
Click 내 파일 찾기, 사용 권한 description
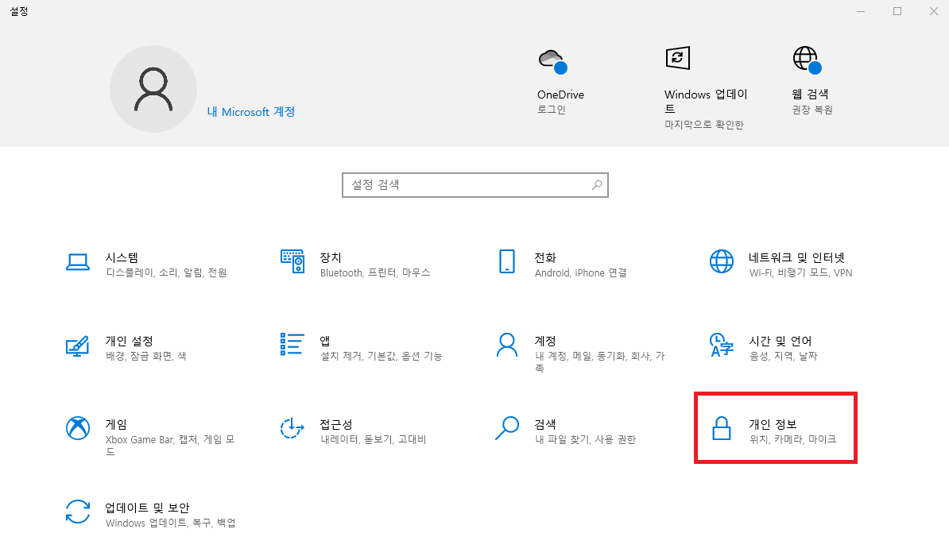[585, 439]
